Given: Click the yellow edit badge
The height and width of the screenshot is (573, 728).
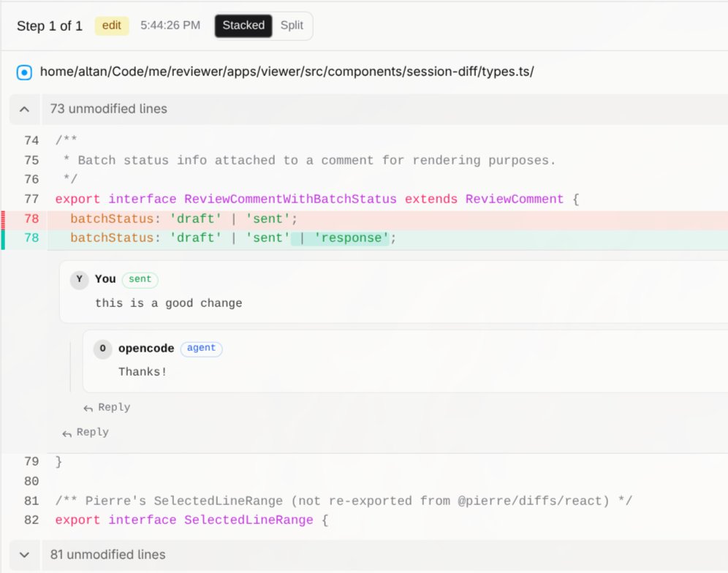Looking at the screenshot, I should pyautogui.click(x=111, y=26).
